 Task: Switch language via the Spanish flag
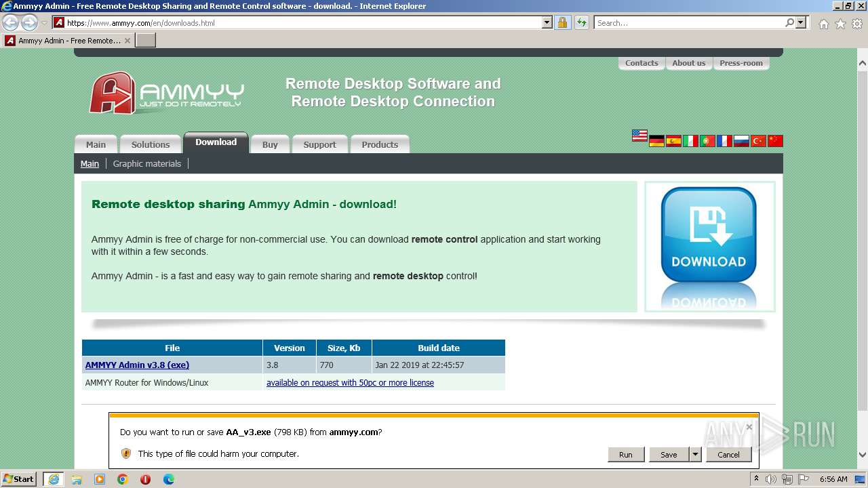(x=673, y=141)
